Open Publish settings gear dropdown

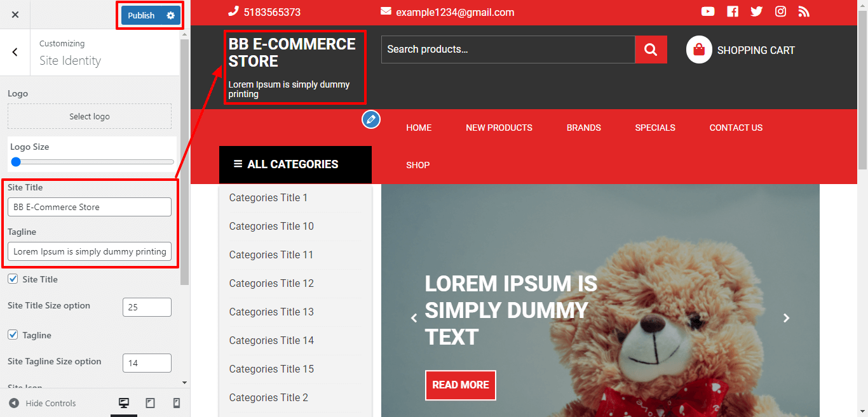[170, 15]
